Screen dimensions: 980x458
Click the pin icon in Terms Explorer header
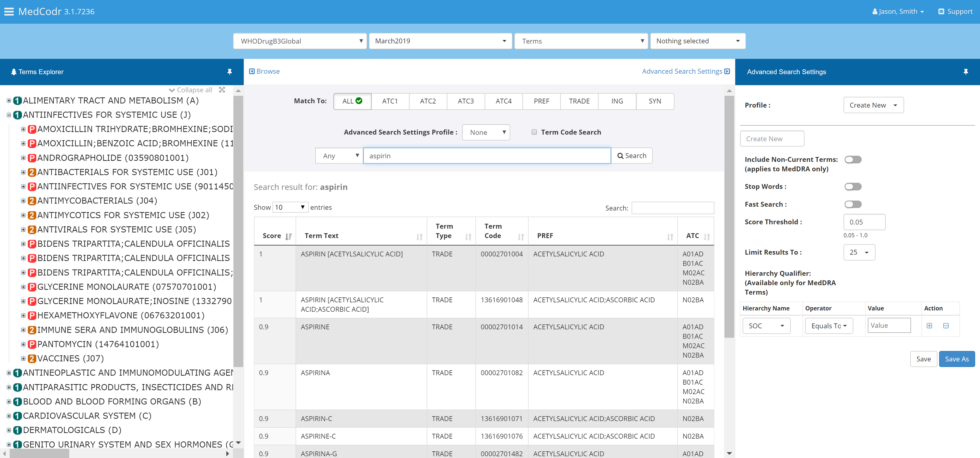229,72
